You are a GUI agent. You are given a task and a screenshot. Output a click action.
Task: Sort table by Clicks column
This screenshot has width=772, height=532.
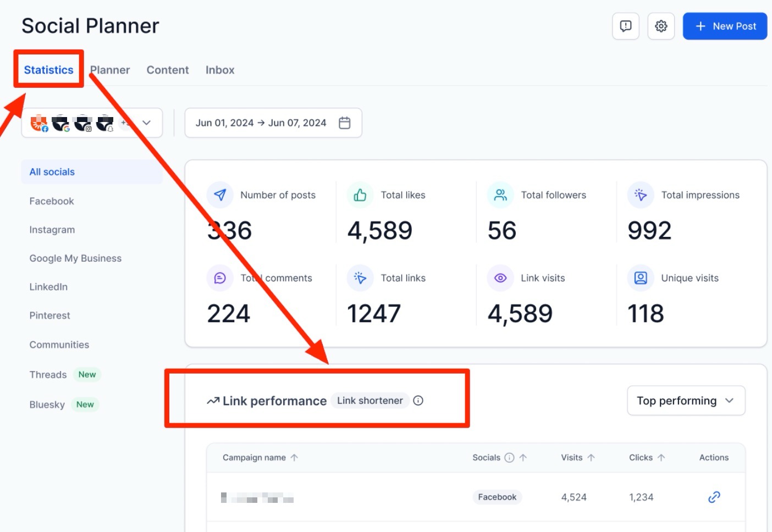coord(647,457)
